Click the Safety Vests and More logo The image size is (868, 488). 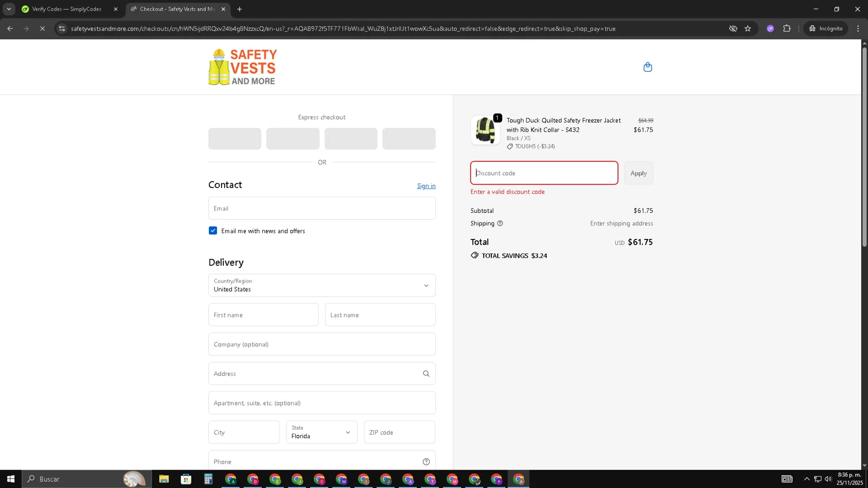(242, 67)
